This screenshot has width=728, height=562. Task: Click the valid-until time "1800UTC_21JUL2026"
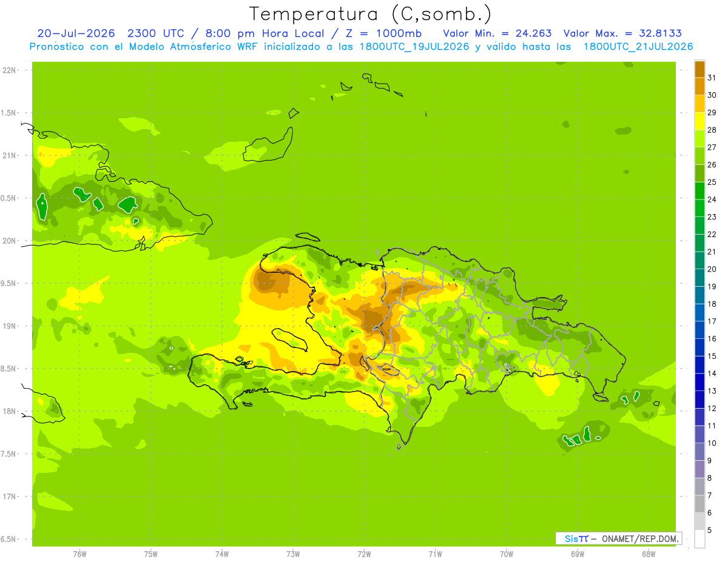(x=638, y=47)
